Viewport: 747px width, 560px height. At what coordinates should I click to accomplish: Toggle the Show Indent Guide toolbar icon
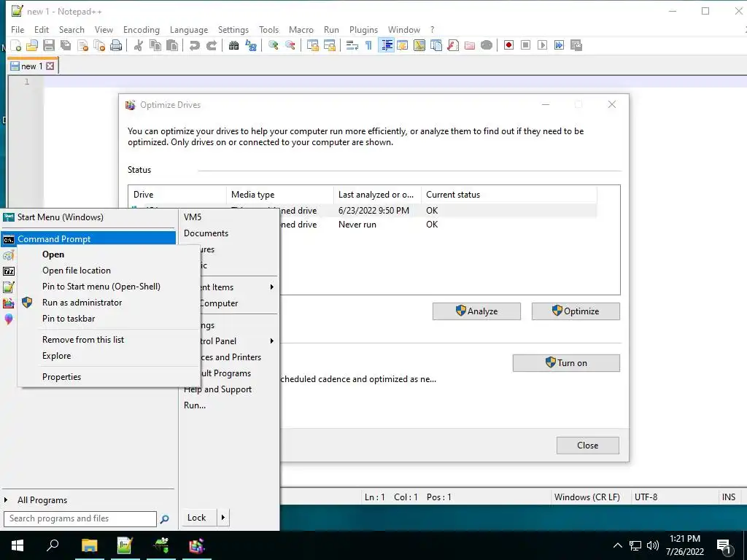(x=387, y=45)
